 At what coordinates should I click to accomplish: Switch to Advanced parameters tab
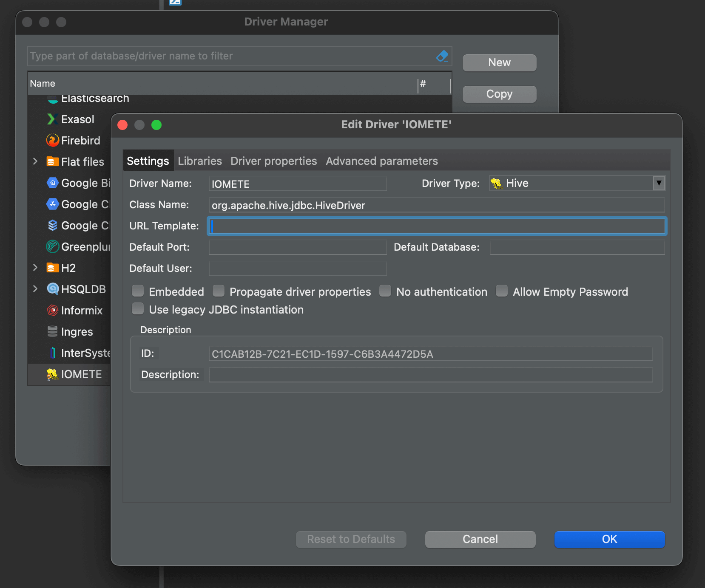pyautogui.click(x=382, y=161)
